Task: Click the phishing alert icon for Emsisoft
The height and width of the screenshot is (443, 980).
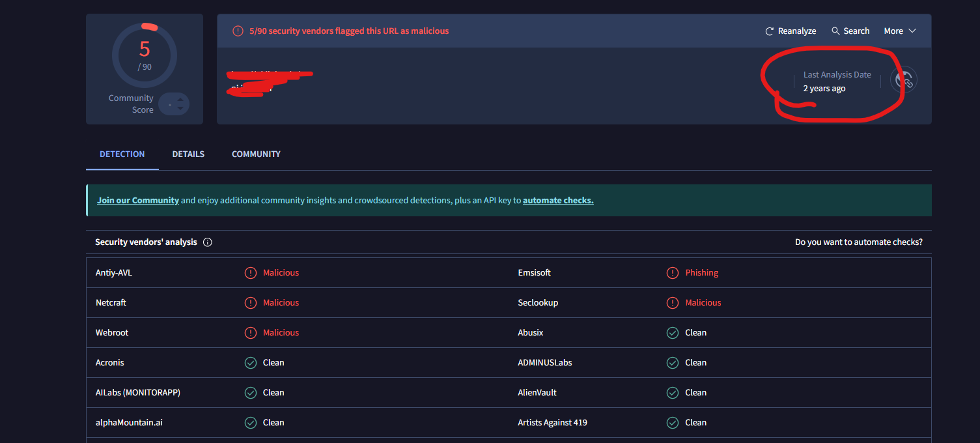Action: (x=673, y=273)
